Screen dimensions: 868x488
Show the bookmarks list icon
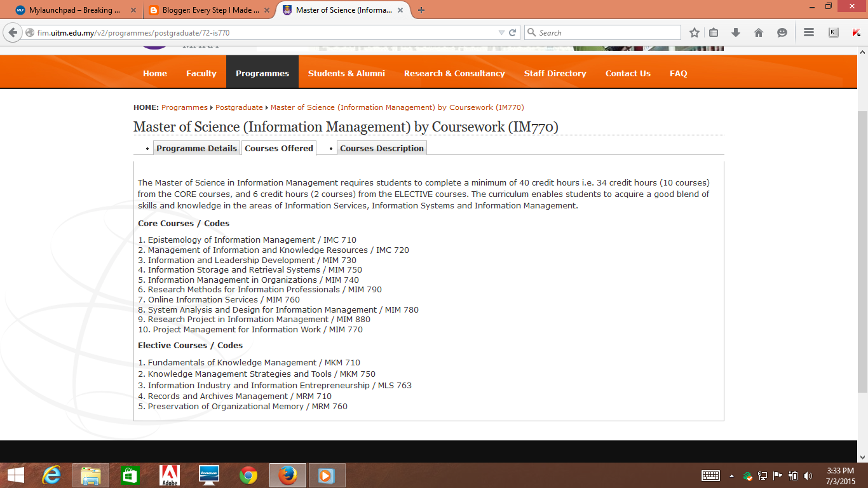coord(714,32)
